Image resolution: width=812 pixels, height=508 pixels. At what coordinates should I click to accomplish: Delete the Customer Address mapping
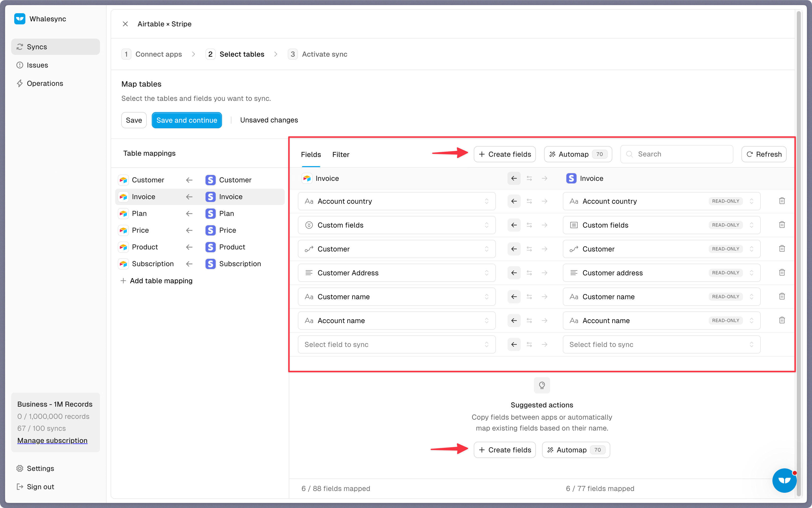pos(782,273)
